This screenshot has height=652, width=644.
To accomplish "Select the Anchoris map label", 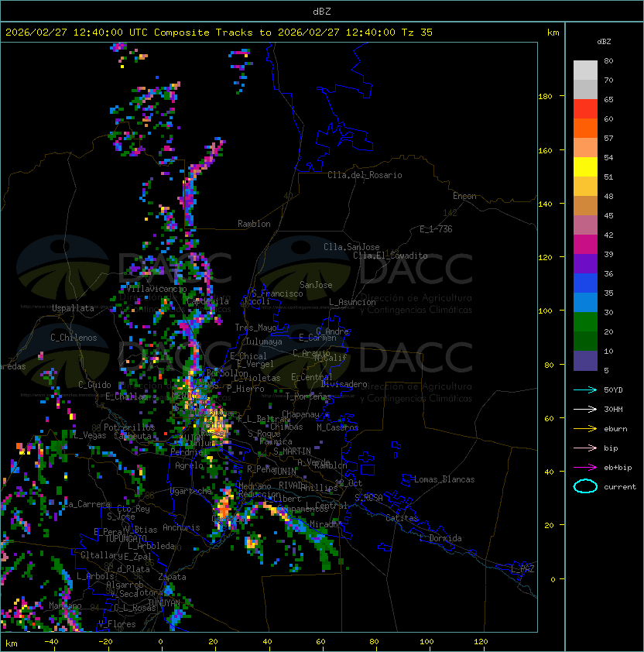I will [181, 527].
